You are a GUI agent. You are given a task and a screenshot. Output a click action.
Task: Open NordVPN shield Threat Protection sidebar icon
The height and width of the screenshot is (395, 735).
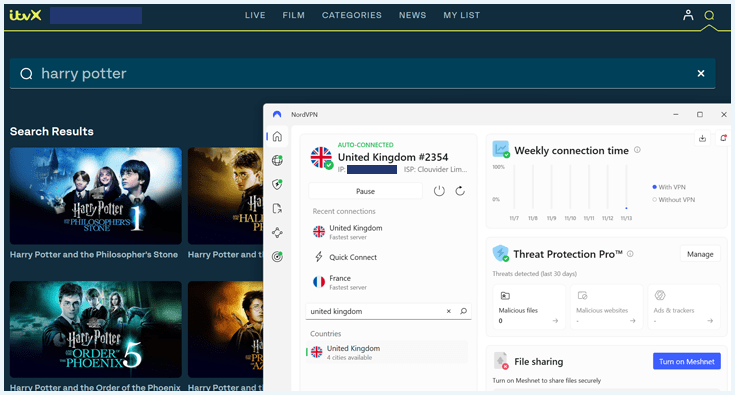pyautogui.click(x=277, y=184)
